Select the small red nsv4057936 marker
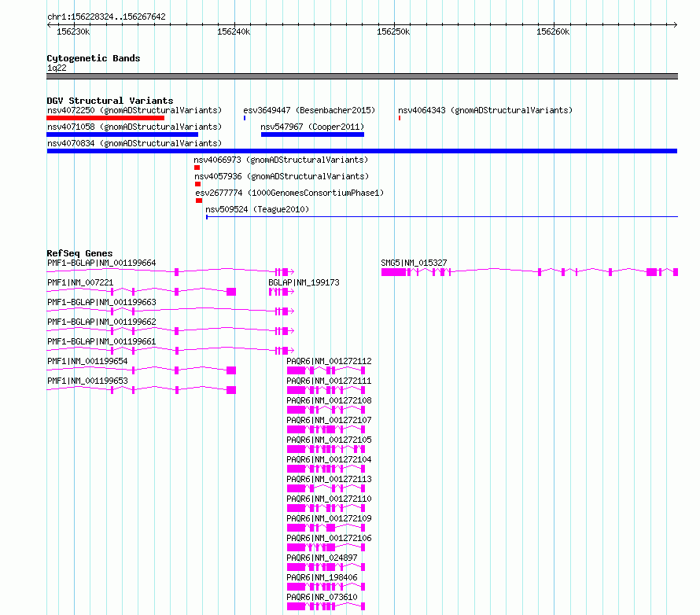This screenshot has height=615, width=700. (197, 184)
